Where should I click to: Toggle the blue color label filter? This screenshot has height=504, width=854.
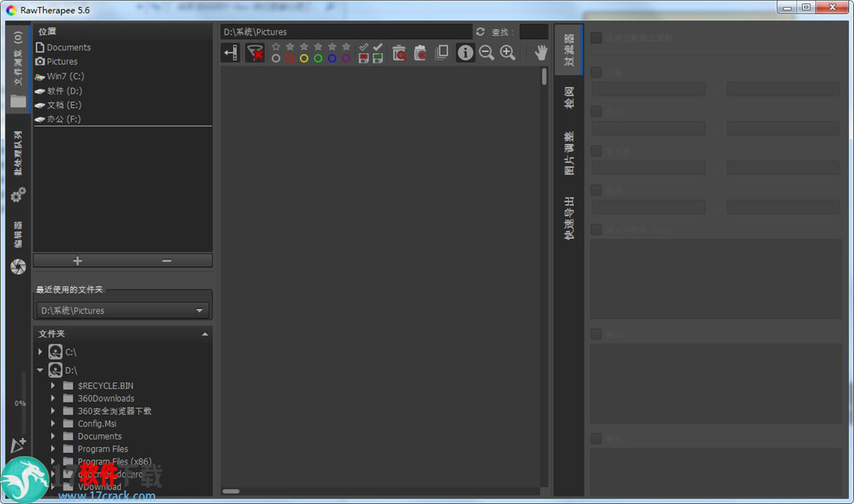(x=332, y=58)
